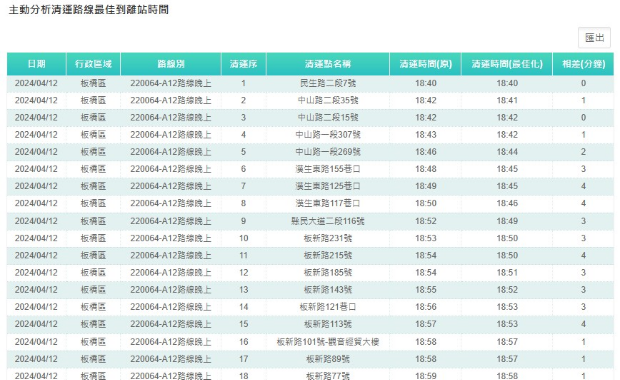The height and width of the screenshot is (380, 620).
Task: Select the cell 民生路二段7號
Action: (x=328, y=83)
